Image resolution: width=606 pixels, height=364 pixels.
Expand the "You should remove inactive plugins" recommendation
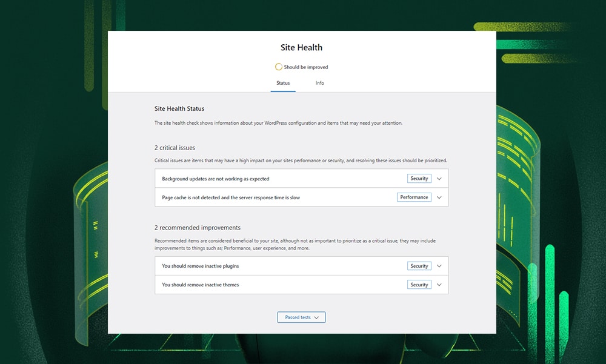coord(439,265)
